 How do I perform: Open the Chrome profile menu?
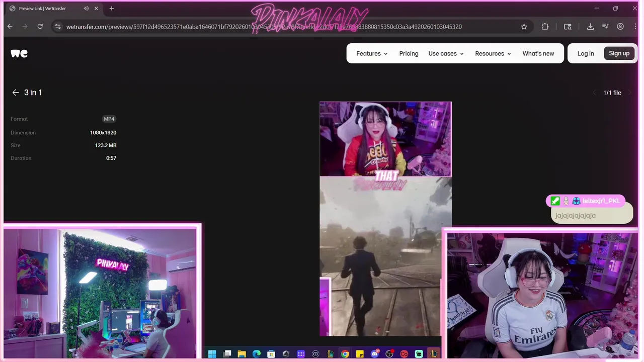(x=620, y=27)
